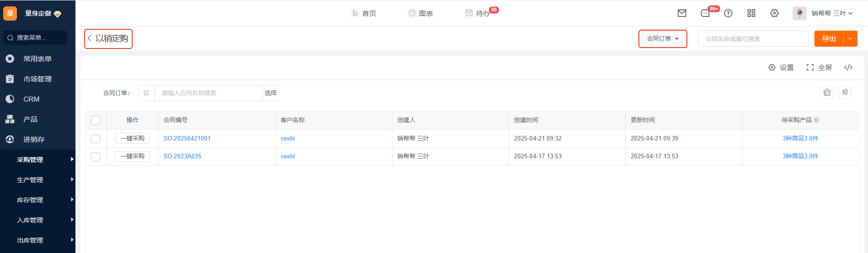Open the message notifications icon with 99+ badge
The height and width of the screenshot is (253, 868).
point(705,13)
